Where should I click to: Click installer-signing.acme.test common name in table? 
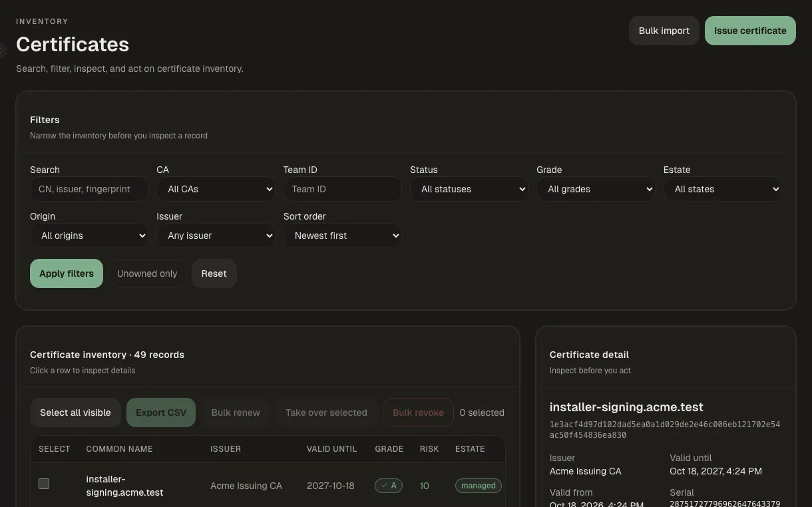pyautogui.click(x=125, y=486)
